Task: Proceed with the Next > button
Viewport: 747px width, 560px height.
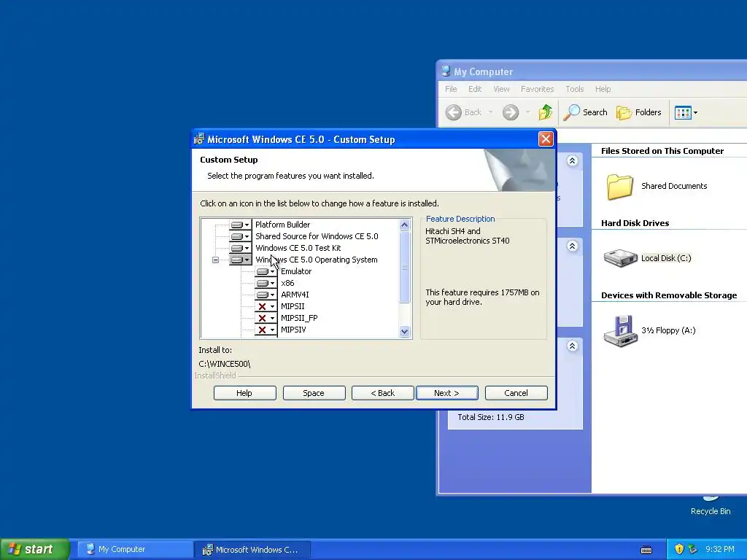Action: point(447,393)
